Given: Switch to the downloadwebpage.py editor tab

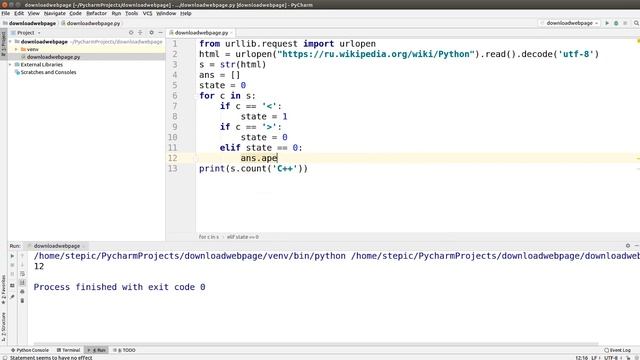Looking at the screenshot, I should pyautogui.click(x=200, y=33).
